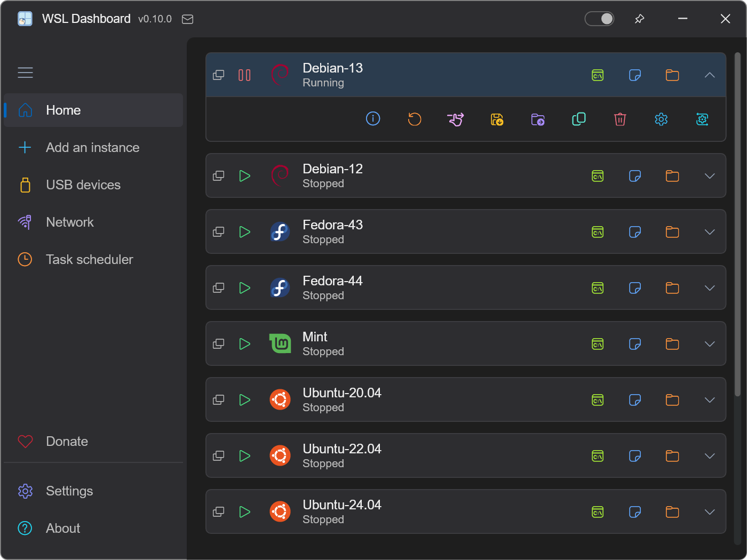The width and height of the screenshot is (747, 560).
Task: Expand the Mint row chevron
Action: tap(710, 344)
